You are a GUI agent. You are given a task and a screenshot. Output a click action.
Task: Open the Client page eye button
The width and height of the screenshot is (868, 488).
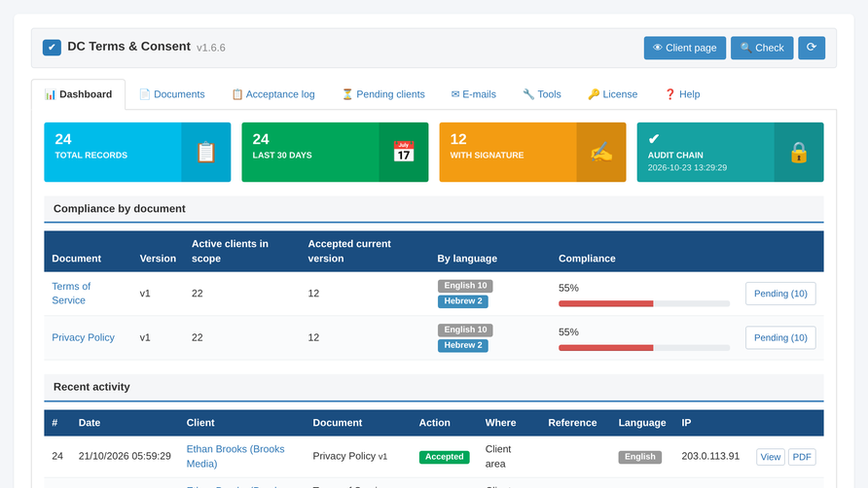click(685, 49)
